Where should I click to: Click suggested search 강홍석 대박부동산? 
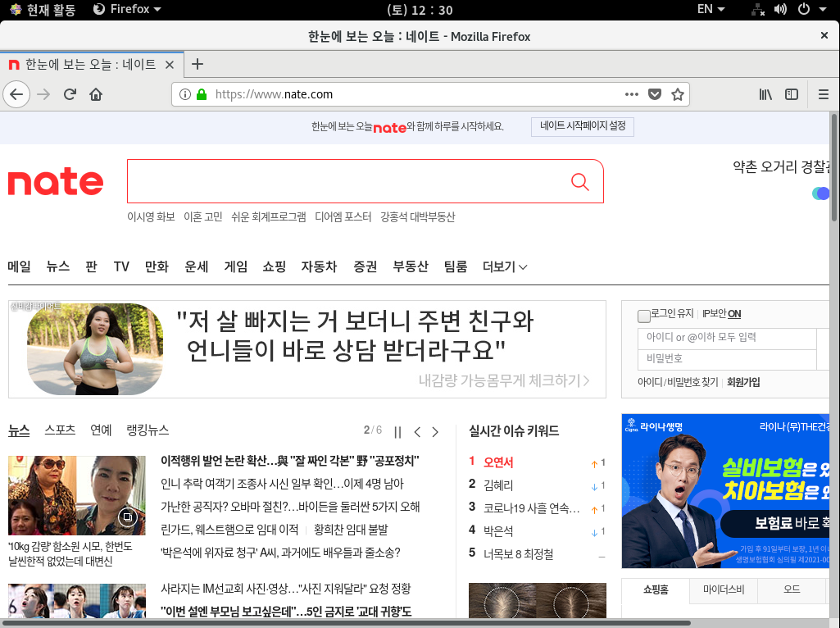(x=417, y=217)
